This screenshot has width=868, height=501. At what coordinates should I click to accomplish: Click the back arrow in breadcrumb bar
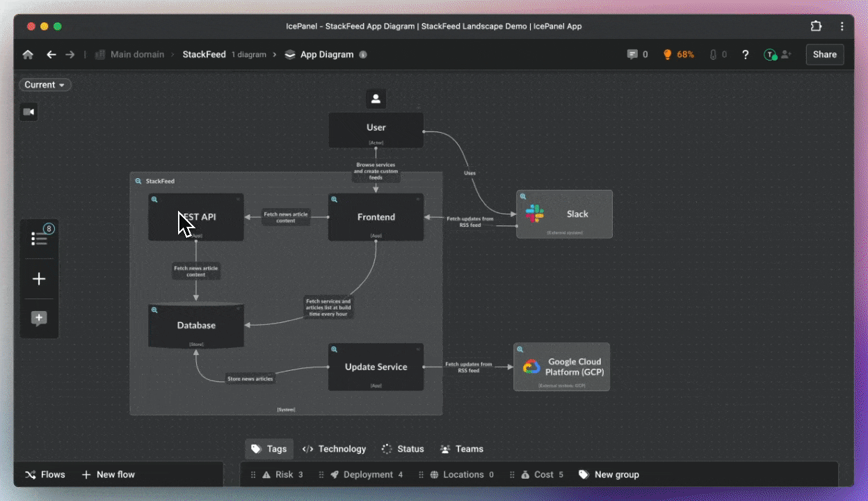coord(51,54)
